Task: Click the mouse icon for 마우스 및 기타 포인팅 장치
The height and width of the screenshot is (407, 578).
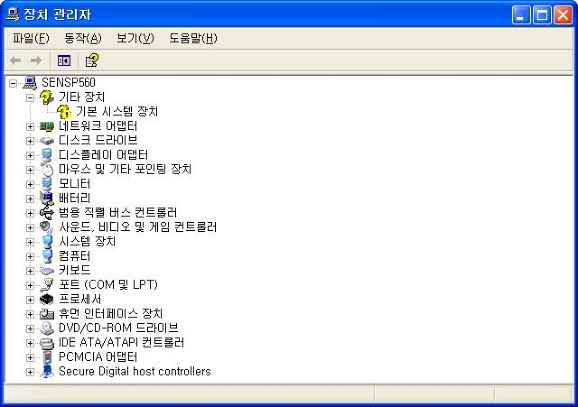Action: (x=47, y=170)
